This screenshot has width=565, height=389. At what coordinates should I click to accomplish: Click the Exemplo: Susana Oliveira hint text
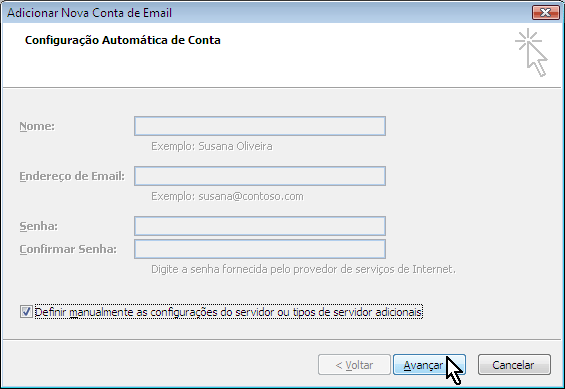tap(212, 146)
